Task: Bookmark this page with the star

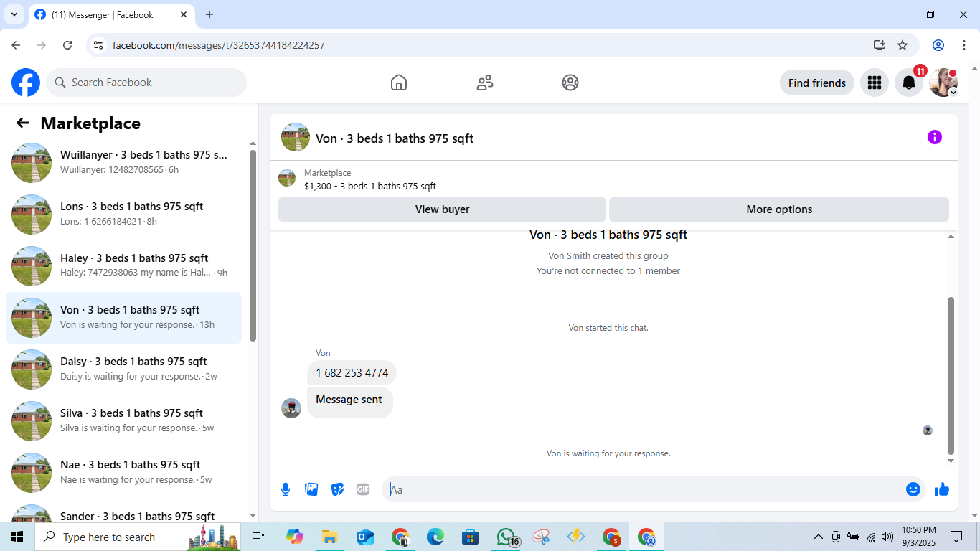Action: coord(903,45)
